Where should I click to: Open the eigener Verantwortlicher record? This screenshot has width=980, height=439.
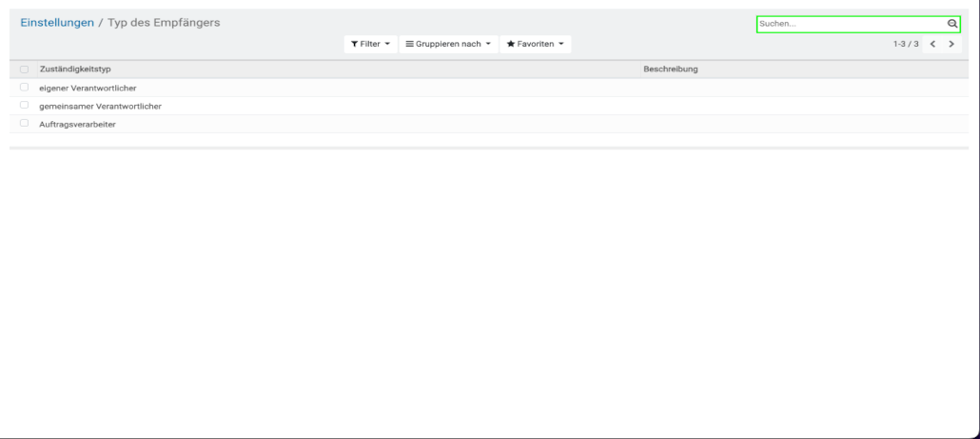click(x=88, y=89)
